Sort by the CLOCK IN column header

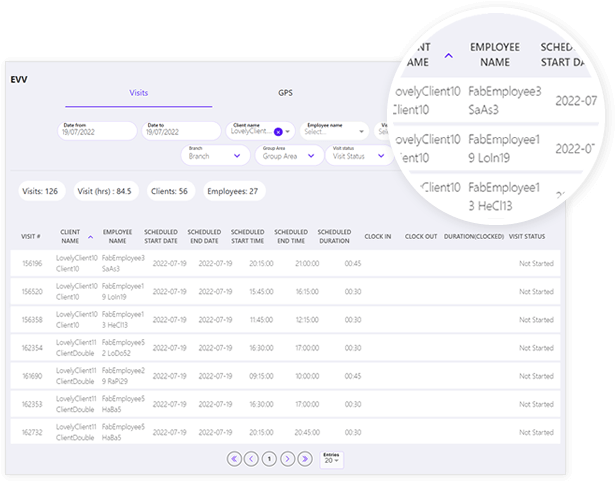click(x=378, y=236)
